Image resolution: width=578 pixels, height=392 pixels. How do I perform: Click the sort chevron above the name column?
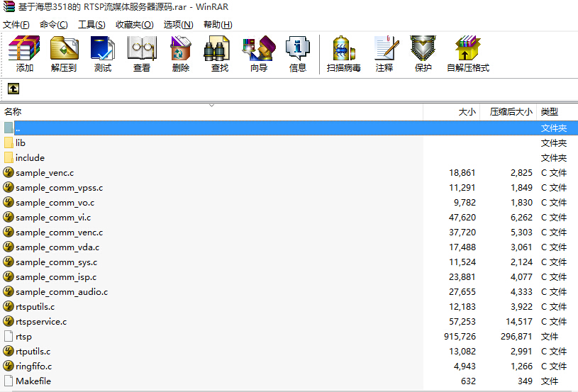click(x=211, y=106)
